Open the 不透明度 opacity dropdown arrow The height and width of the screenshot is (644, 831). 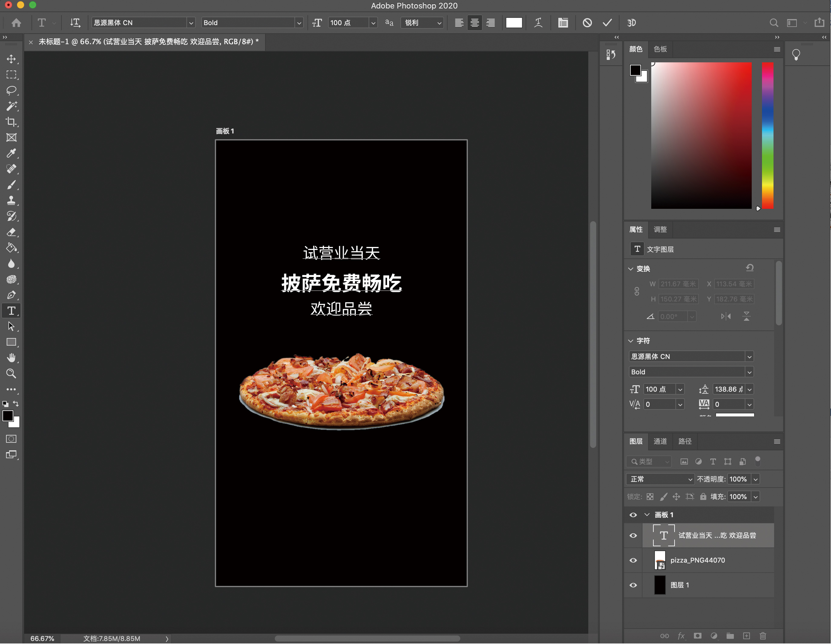click(756, 479)
